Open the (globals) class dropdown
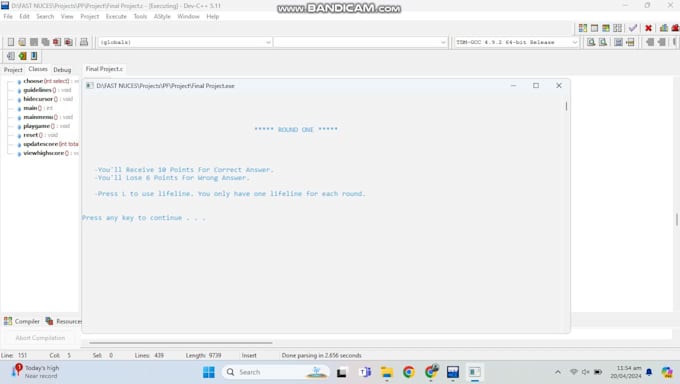 pos(185,42)
